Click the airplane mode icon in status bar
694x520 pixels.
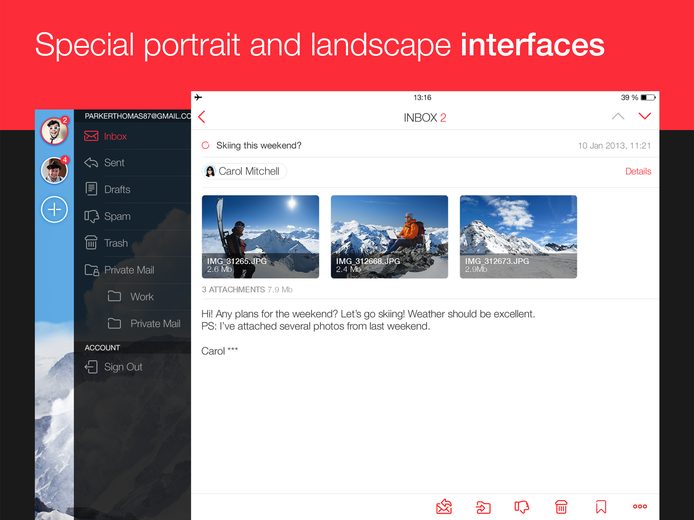[x=198, y=97]
